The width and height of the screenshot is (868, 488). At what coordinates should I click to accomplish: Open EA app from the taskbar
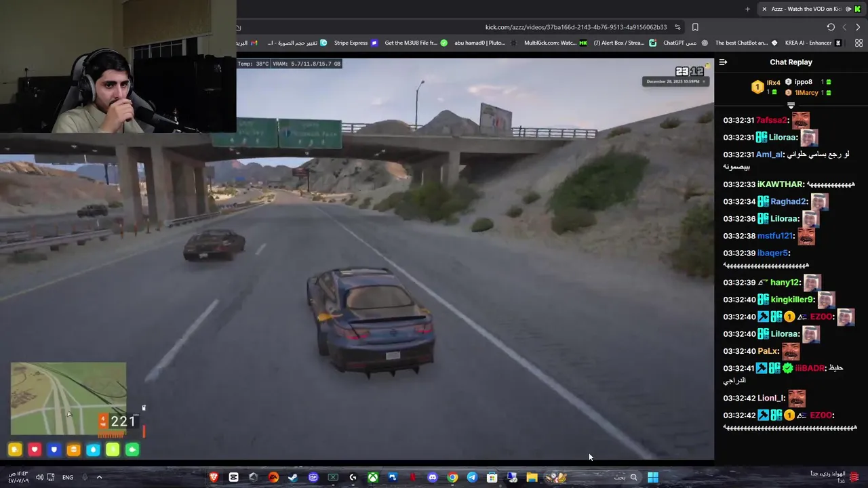[273, 477]
